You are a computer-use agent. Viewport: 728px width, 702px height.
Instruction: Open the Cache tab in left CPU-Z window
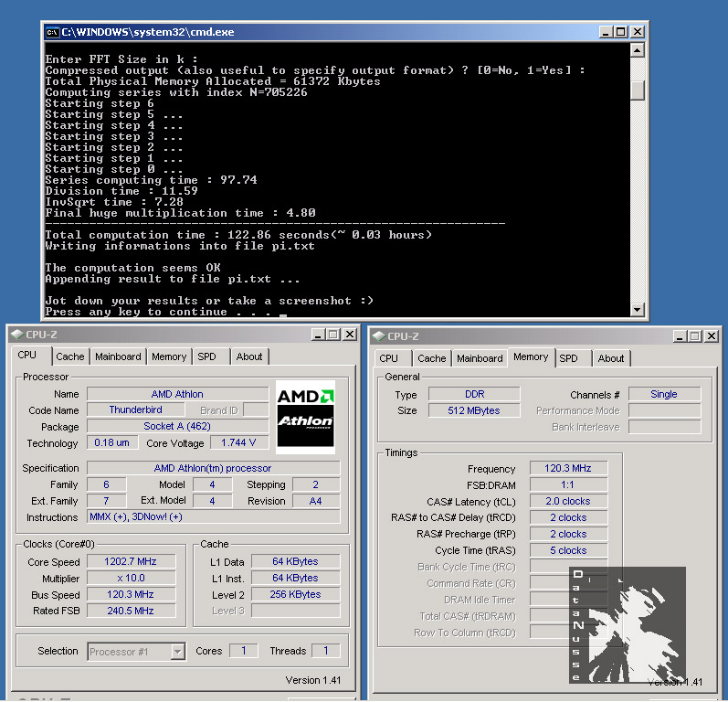[x=70, y=356]
